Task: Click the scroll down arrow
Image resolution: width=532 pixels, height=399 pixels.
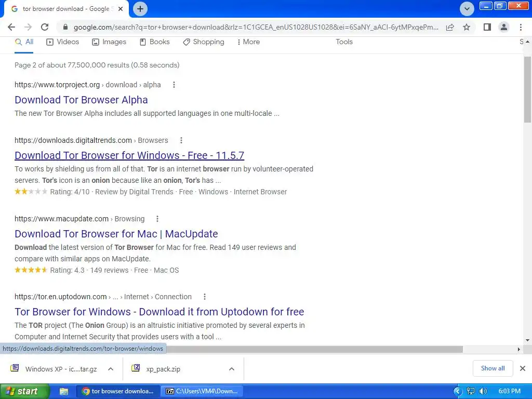Action: click(527, 340)
